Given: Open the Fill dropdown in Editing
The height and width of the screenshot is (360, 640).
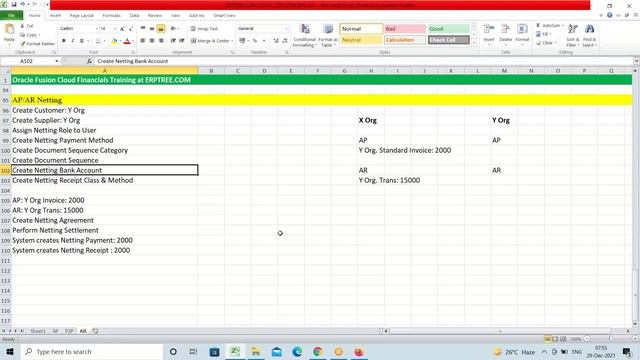Looking at the screenshot, I should pos(544,34).
